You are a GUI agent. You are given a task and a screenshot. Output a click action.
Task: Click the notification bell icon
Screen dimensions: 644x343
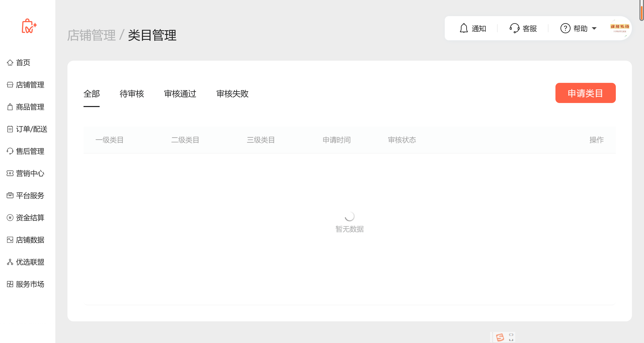pos(464,28)
